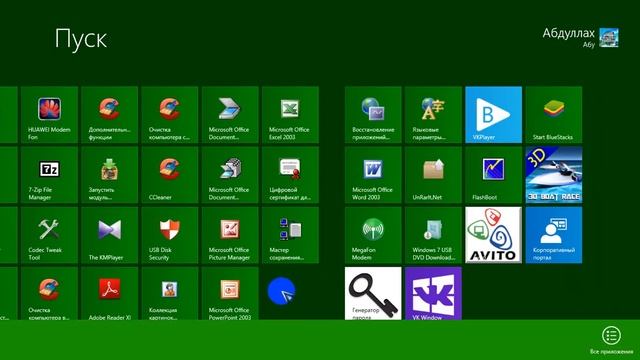Open the Очистка компьютера в... tile

click(x=49, y=293)
